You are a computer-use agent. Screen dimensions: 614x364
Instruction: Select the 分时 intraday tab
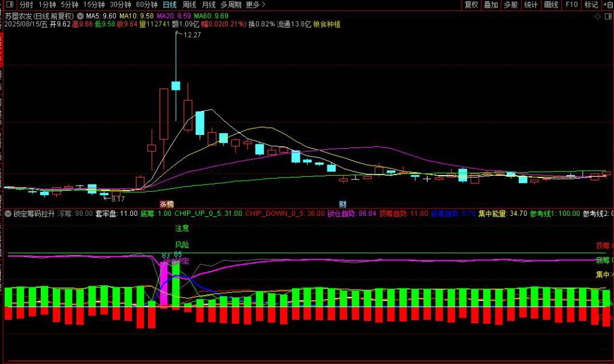point(26,5)
